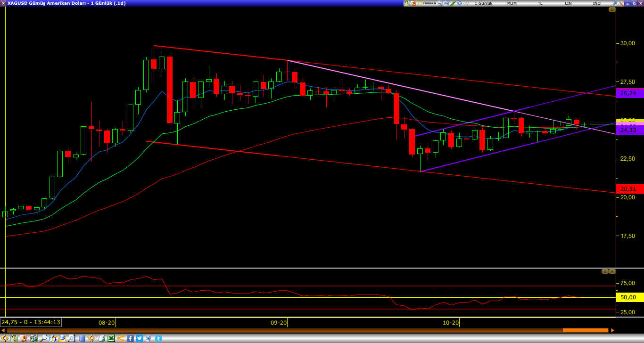644x343 pixels.
Task: Click the 26,74 purple price label
Action: pos(630,93)
